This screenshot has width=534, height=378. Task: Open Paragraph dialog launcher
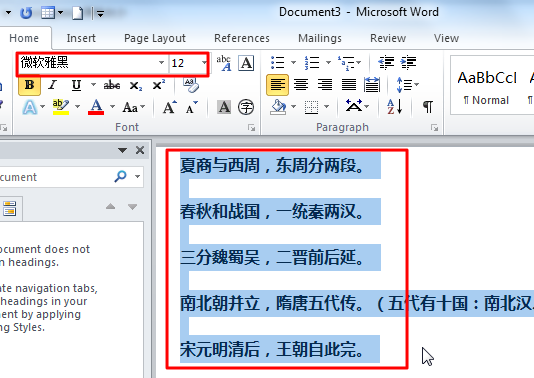point(434,128)
